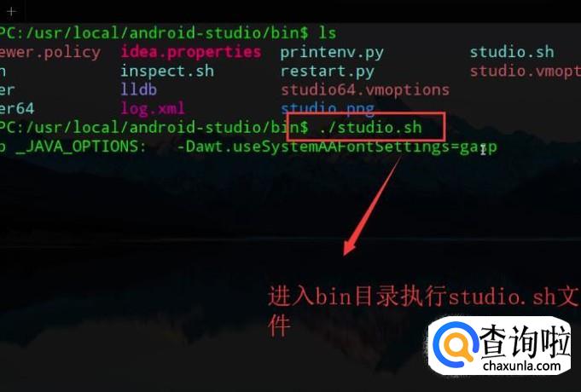Click the 查询啦 logo text

(524, 341)
